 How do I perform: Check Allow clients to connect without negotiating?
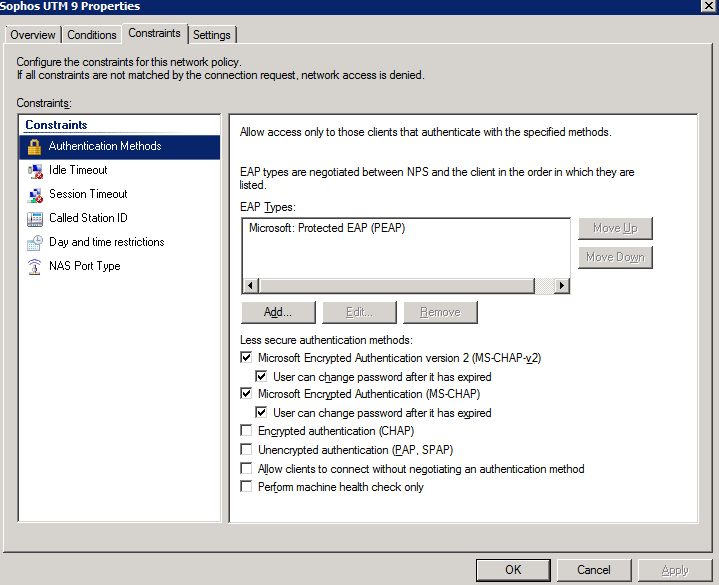[x=246, y=468]
